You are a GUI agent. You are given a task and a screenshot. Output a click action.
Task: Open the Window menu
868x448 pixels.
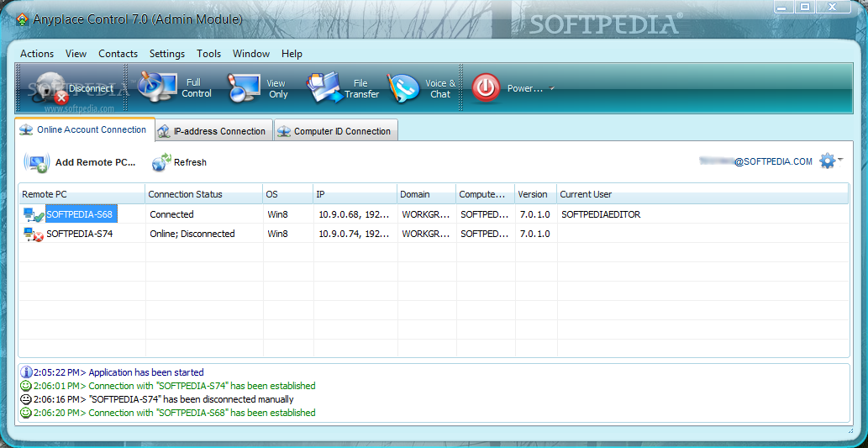tap(251, 54)
